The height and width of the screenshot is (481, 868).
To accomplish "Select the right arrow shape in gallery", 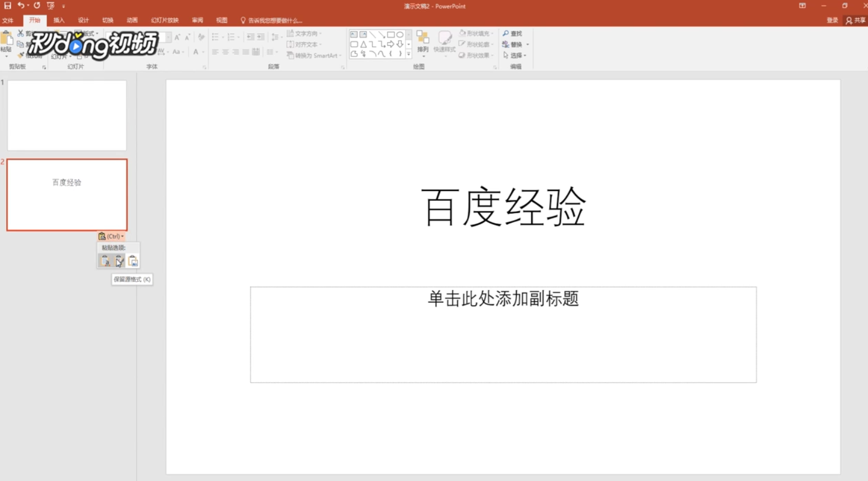I will point(390,44).
